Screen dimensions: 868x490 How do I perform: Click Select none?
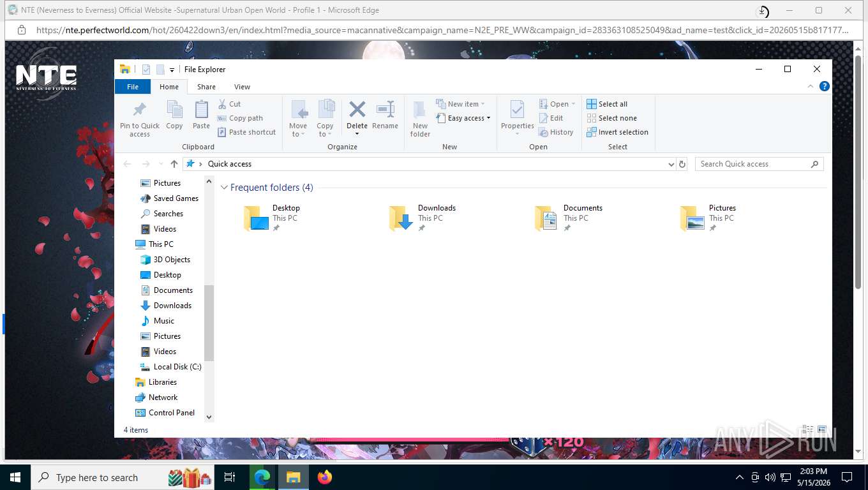click(611, 118)
